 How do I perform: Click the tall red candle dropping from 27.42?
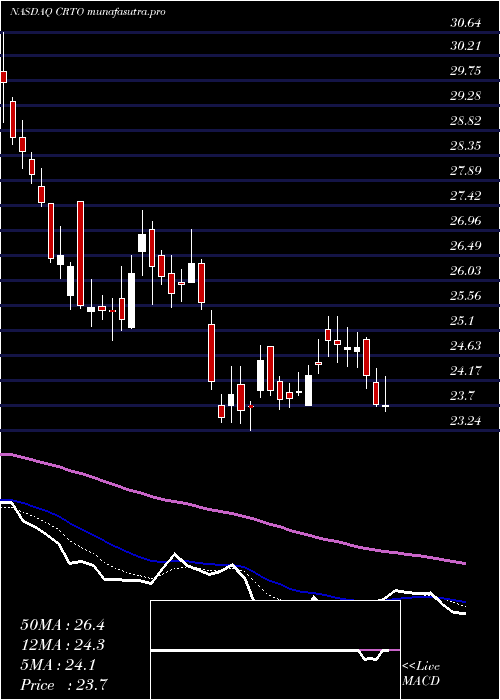point(80,254)
